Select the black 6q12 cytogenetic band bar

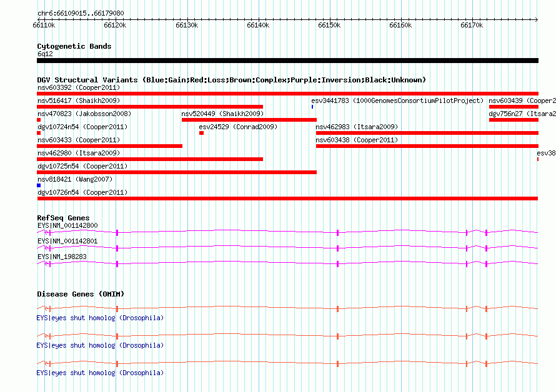(x=287, y=61)
